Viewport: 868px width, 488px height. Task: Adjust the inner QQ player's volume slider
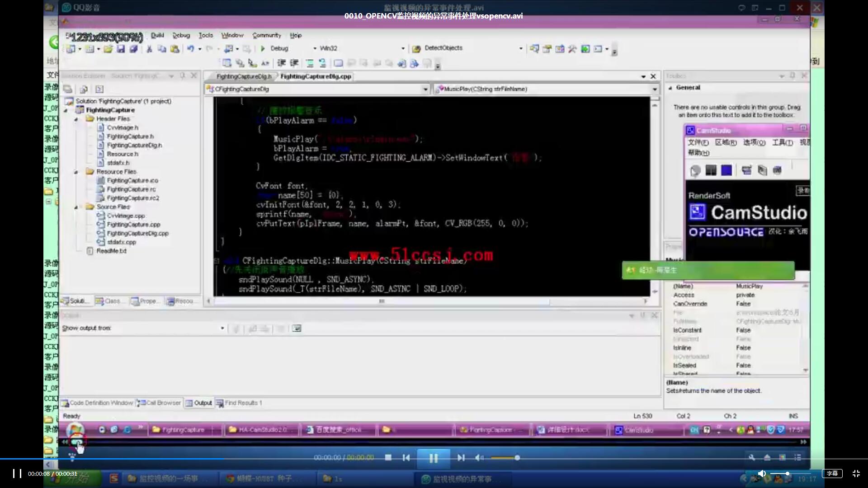coord(505,458)
